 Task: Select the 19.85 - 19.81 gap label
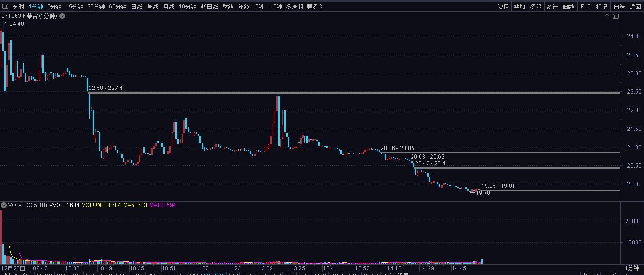pyautogui.click(x=498, y=186)
